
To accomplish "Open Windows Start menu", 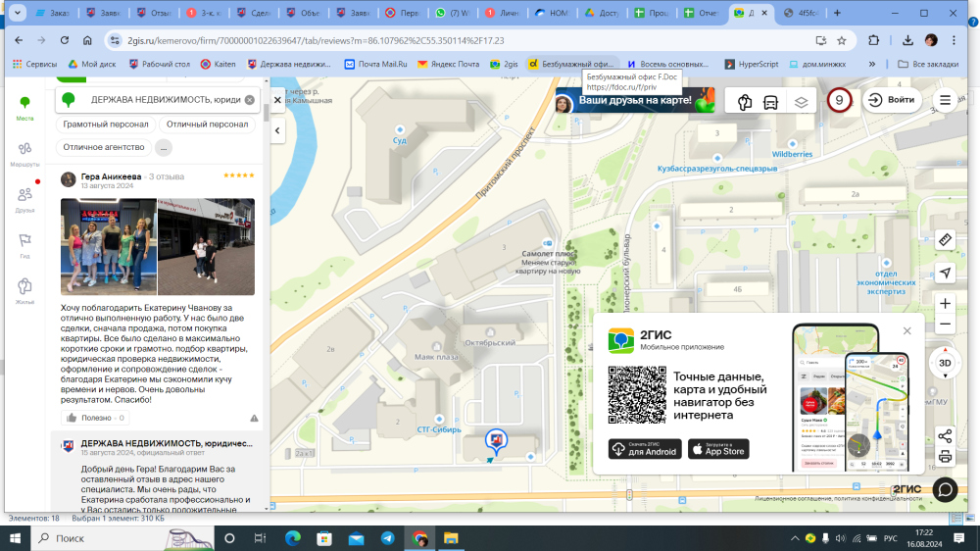I will (15, 538).
